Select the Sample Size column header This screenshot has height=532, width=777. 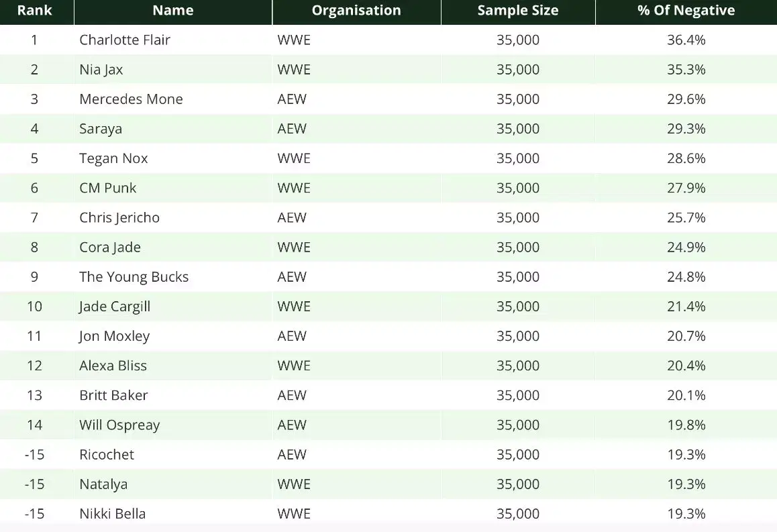click(518, 11)
